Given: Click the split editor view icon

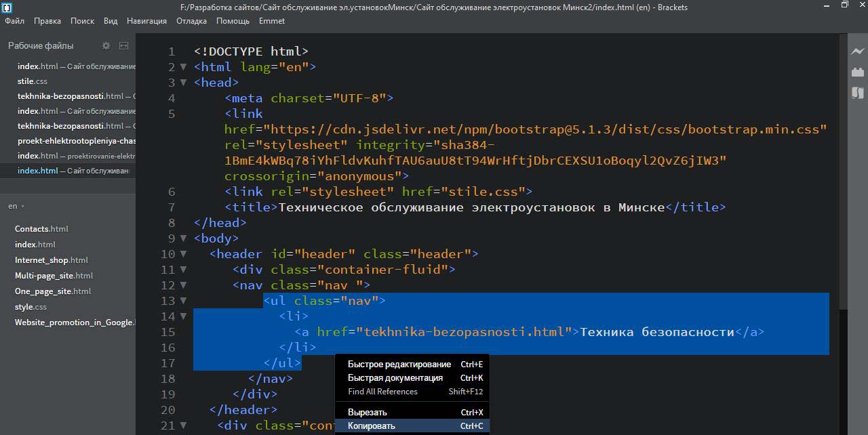Looking at the screenshot, I should coord(123,46).
